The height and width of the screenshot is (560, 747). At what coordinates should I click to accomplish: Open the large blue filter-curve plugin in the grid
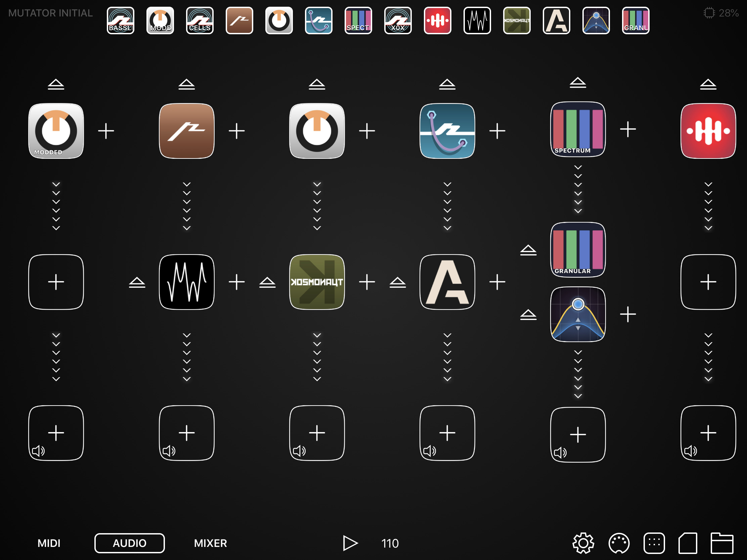tap(578, 314)
